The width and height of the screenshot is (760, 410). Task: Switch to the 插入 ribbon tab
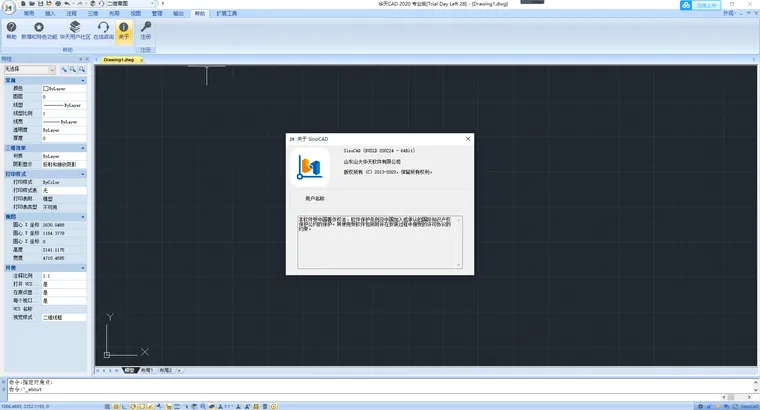point(50,14)
